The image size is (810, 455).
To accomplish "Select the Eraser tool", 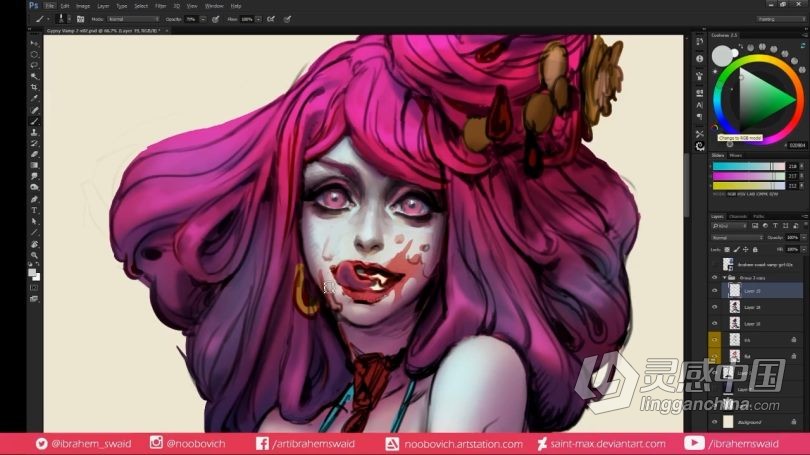I will pos(34,154).
